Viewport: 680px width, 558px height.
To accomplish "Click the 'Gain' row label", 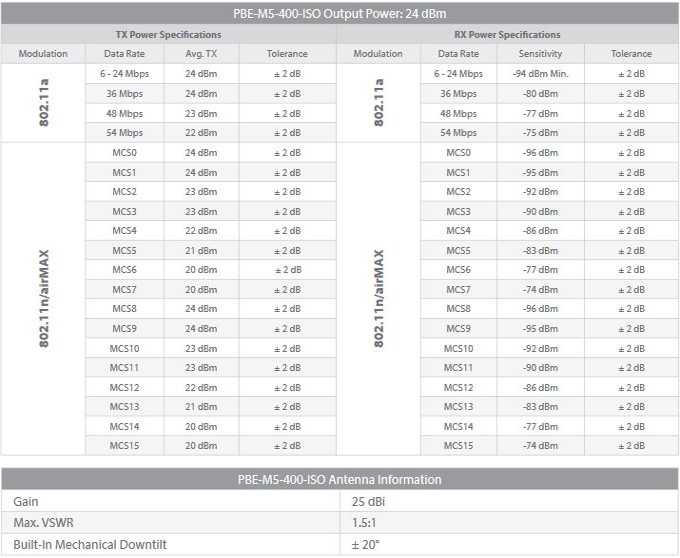I will coord(26,502).
